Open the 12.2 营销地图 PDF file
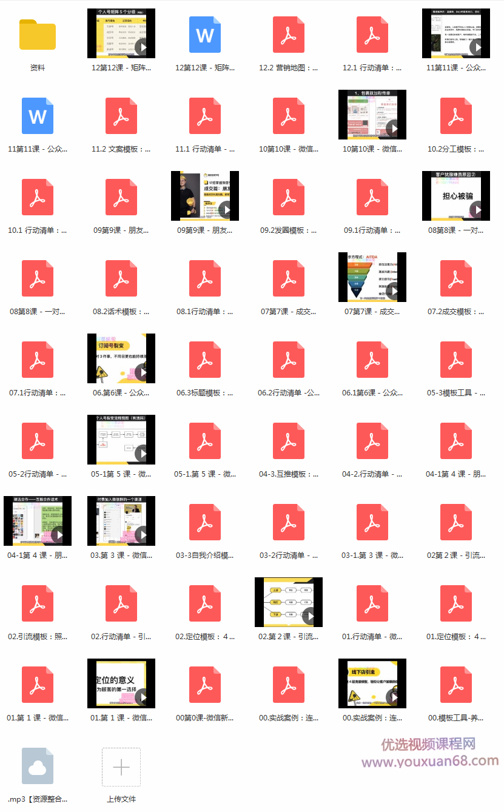This screenshot has width=504, height=812. [289, 35]
